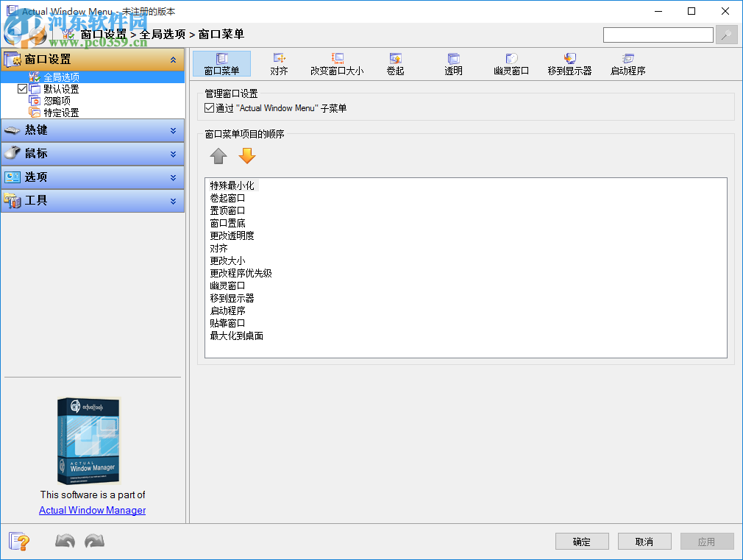Screen dimensions: 743x560
Task: Collapse the 窗口设置 panel chevron
Action: point(174,60)
